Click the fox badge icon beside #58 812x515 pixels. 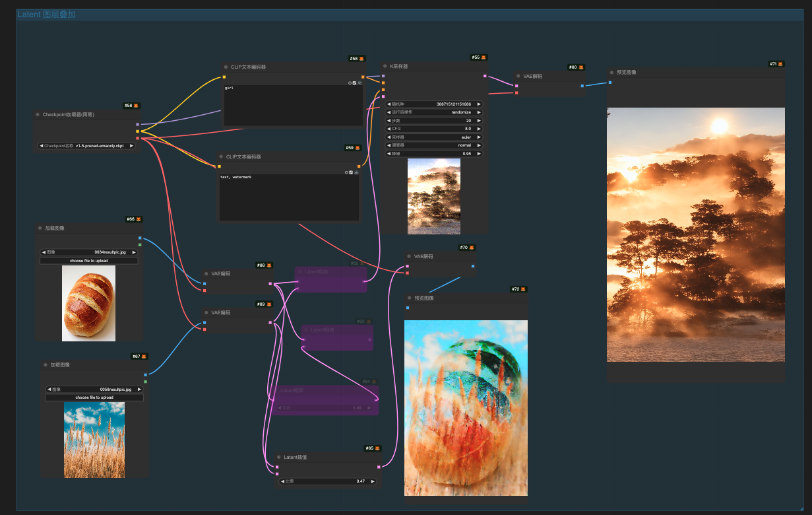pos(361,59)
